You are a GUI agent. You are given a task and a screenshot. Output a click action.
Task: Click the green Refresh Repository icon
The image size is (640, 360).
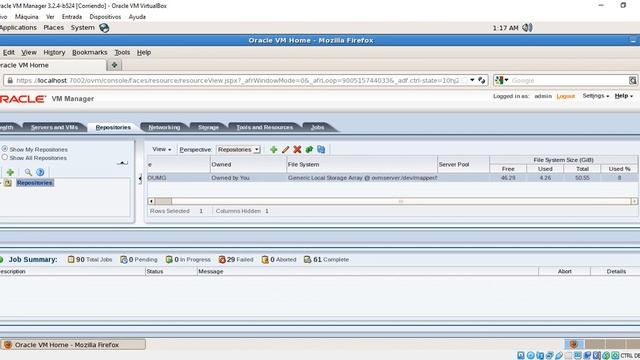(x=309, y=150)
